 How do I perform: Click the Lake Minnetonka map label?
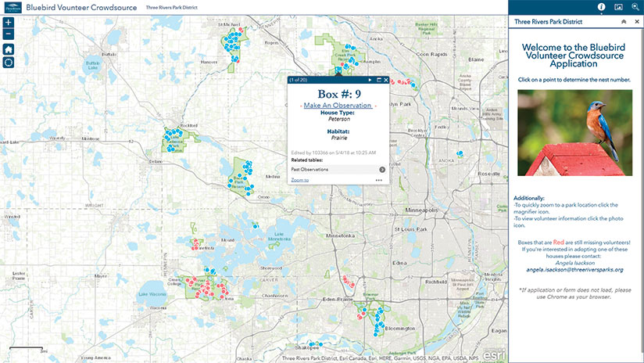click(x=279, y=236)
